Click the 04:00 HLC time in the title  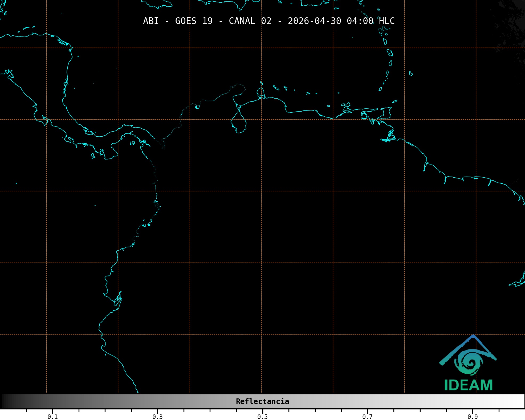pyautogui.click(x=371, y=21)
